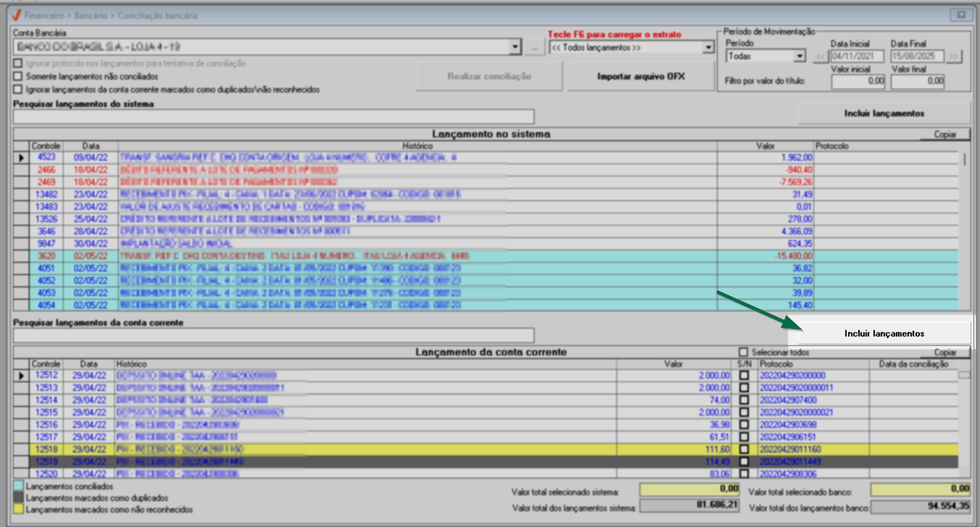The height and width of the screenshot is (527, 980).
Task: Click the previous period double-arrow button
Action: click(x=820, y=56)
